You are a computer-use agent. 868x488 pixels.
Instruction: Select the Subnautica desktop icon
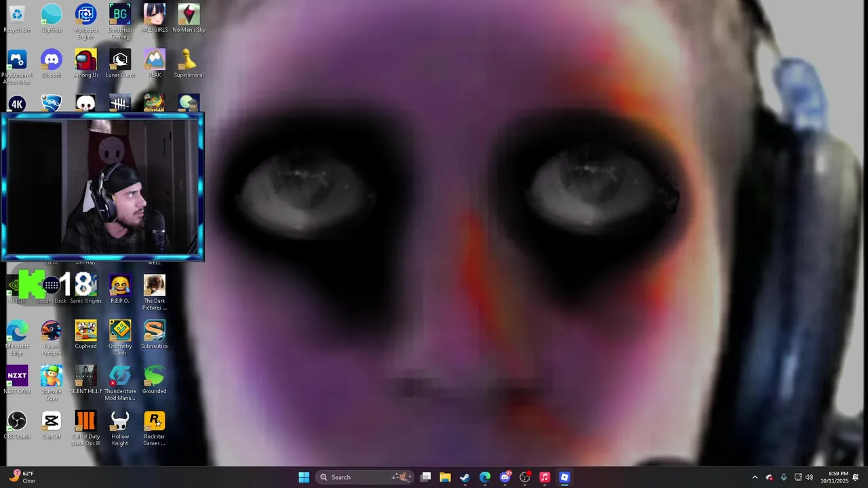point(154,335)
